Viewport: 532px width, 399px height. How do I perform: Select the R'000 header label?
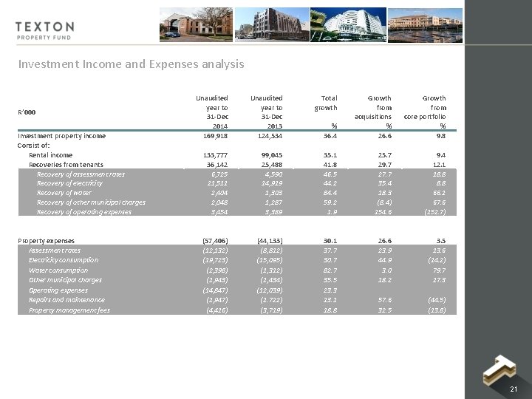[27, 112]
